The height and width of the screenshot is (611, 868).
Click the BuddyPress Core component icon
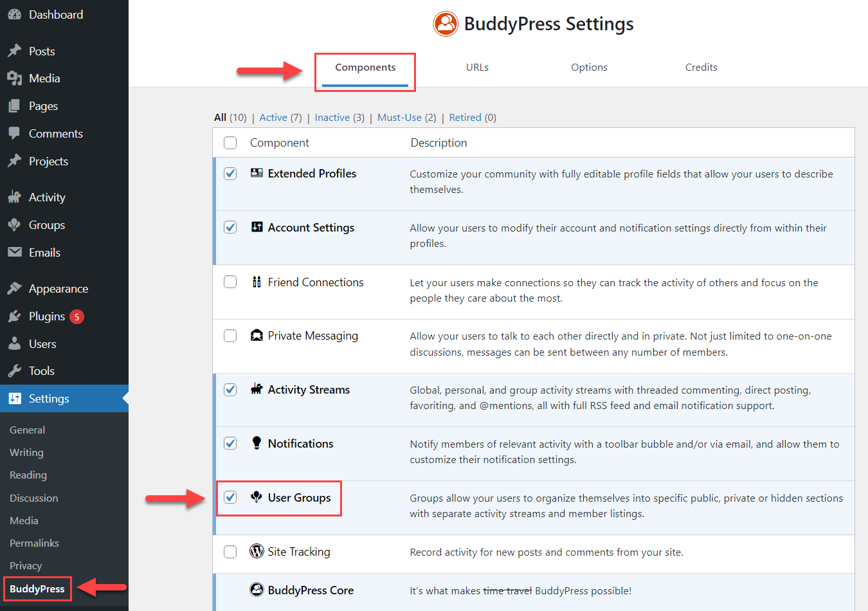tap(257, 590)
